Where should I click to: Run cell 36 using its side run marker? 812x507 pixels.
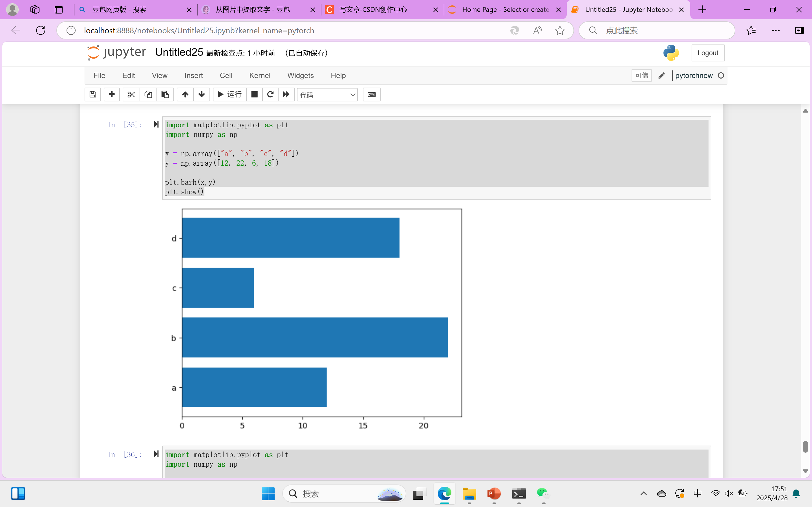(x=156, y=454)
